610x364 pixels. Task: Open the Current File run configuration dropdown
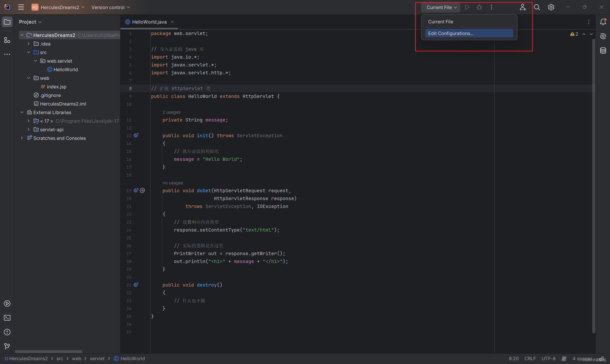(441, 7)
